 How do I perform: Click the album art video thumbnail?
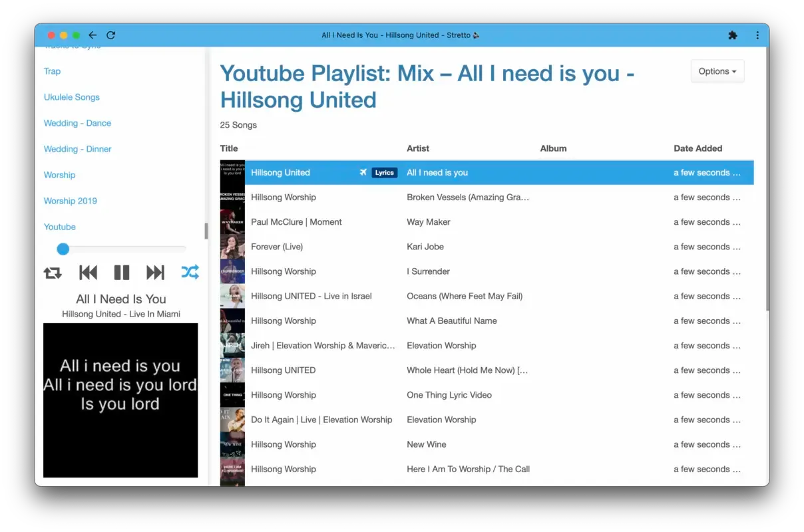click(120, 400)
